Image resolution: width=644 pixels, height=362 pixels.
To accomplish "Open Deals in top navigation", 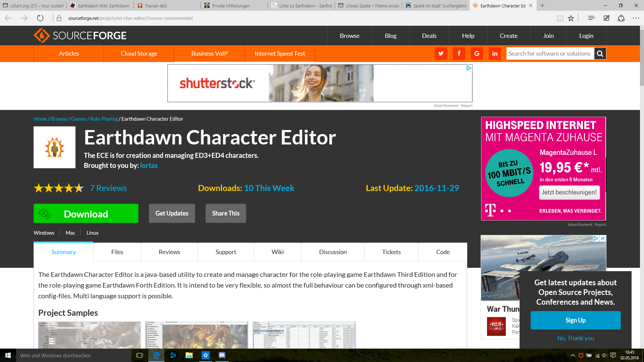I will point(429,36).
